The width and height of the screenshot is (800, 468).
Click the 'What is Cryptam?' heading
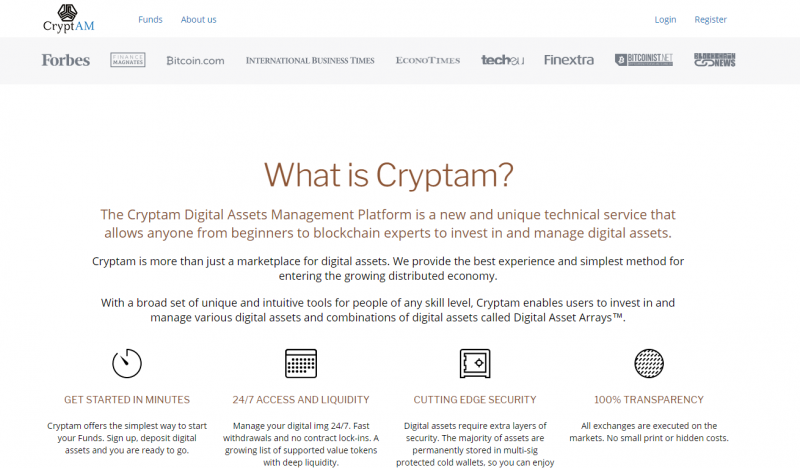tap(388, 175)
